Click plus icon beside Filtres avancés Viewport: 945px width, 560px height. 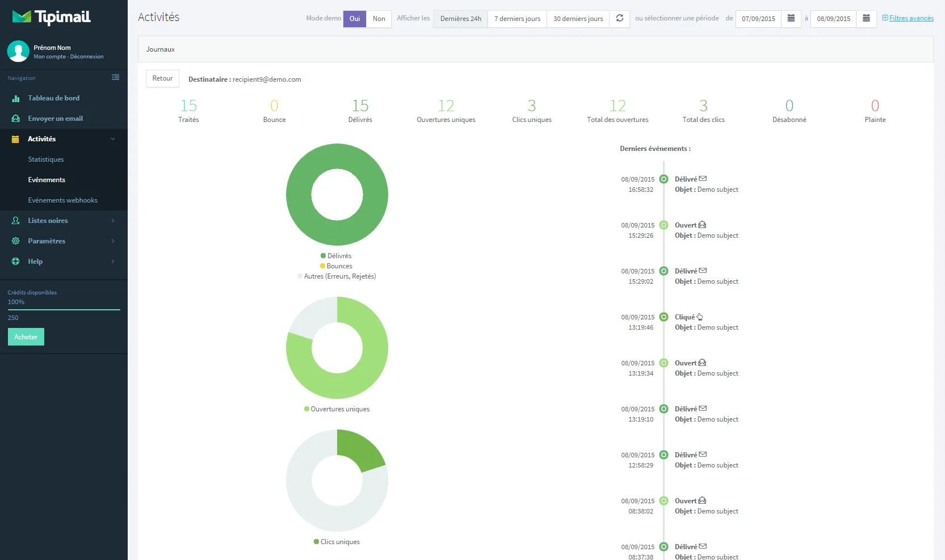[x=885, y=18]
